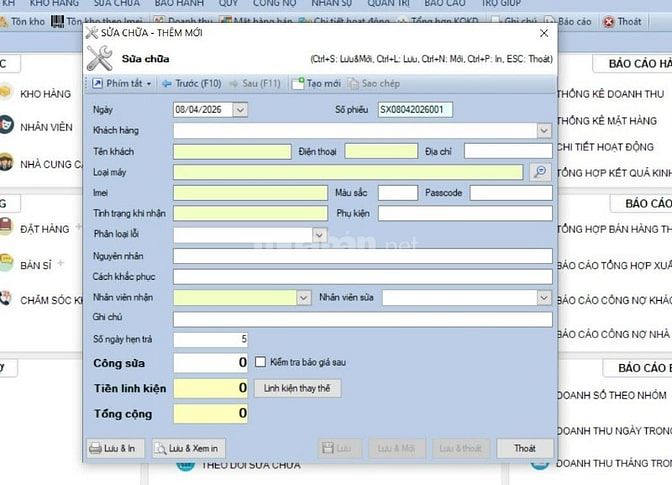Focus the Nguyên nhân input field
The width and height of the screenshot is (672, 485).
363,256
